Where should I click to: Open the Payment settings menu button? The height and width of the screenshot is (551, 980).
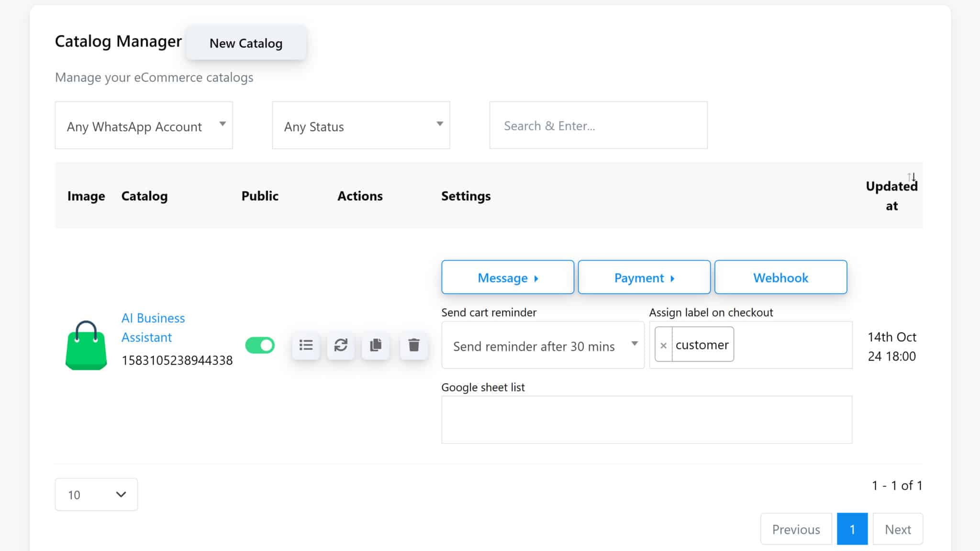[644, 277]
